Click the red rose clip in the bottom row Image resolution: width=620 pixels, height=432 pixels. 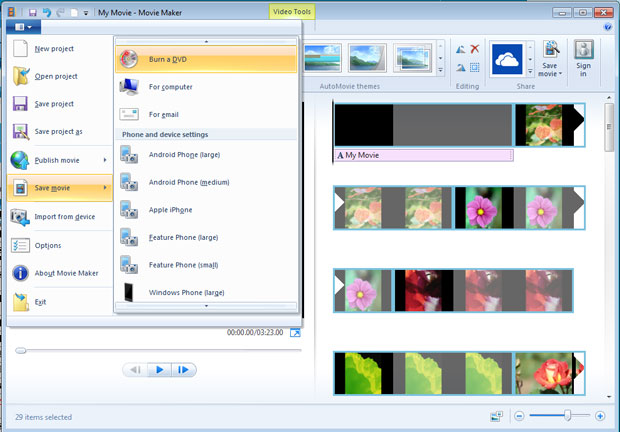544,374
